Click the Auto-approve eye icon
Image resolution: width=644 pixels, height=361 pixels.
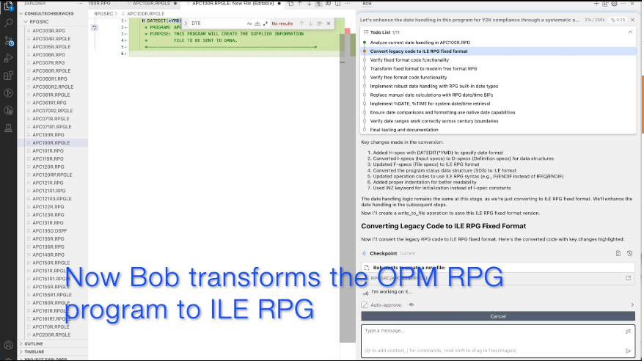tap(411, 305)
